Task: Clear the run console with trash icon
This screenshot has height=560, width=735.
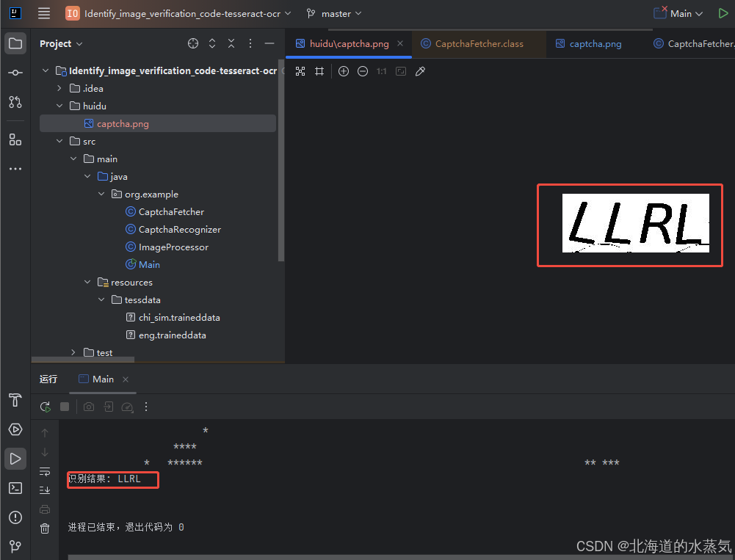Action: 45,527
